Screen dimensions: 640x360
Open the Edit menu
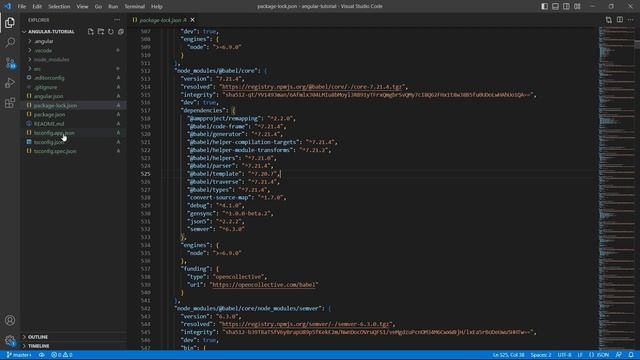coord(37,6)
